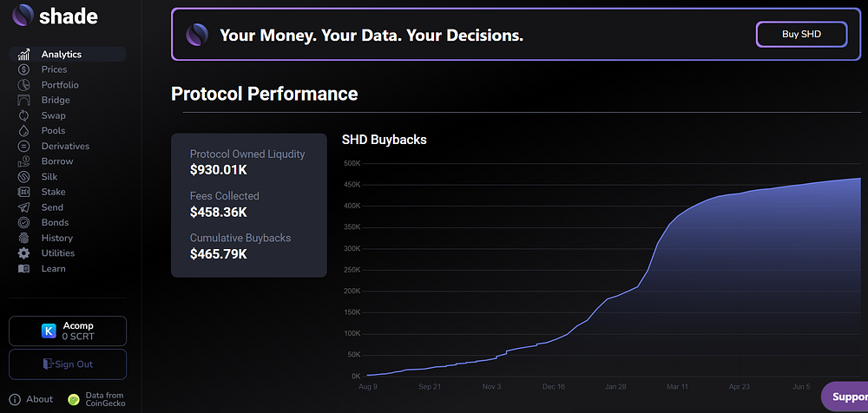Click the Analytics chart icon in sidebar
This screenshot has height=413, width=868.
point(23,55)
